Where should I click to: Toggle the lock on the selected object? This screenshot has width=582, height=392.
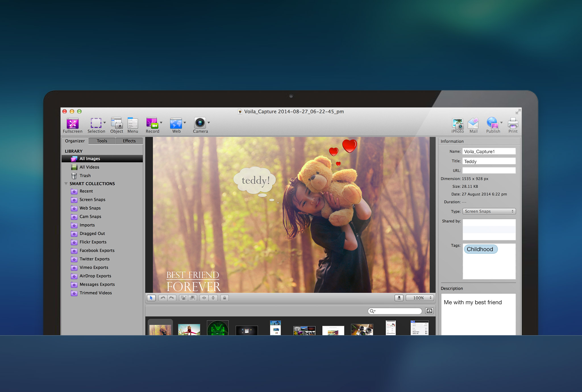(x=225, y=298)
